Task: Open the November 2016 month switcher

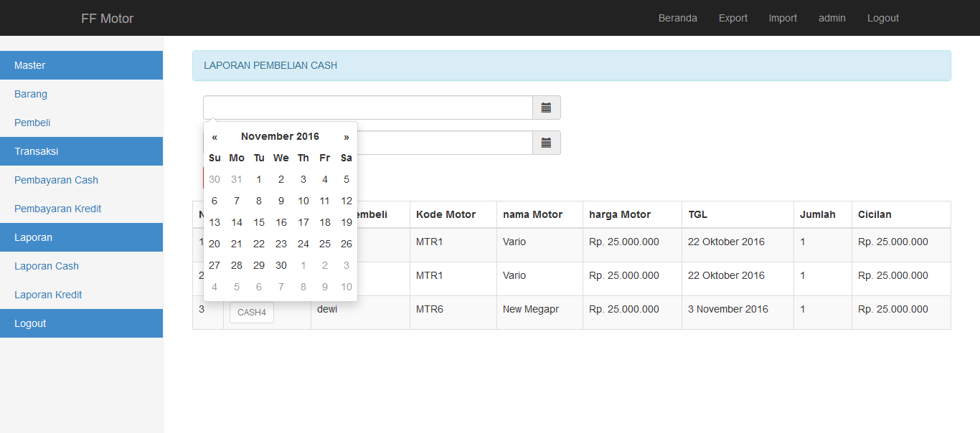Action: pyautogui.click(x=281, y=137)
